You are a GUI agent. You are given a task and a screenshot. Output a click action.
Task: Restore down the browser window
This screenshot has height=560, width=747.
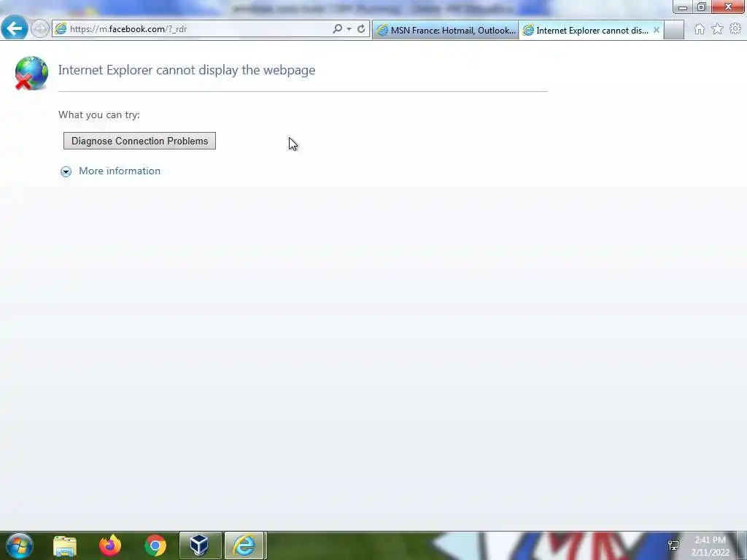[x=702, y=7]
